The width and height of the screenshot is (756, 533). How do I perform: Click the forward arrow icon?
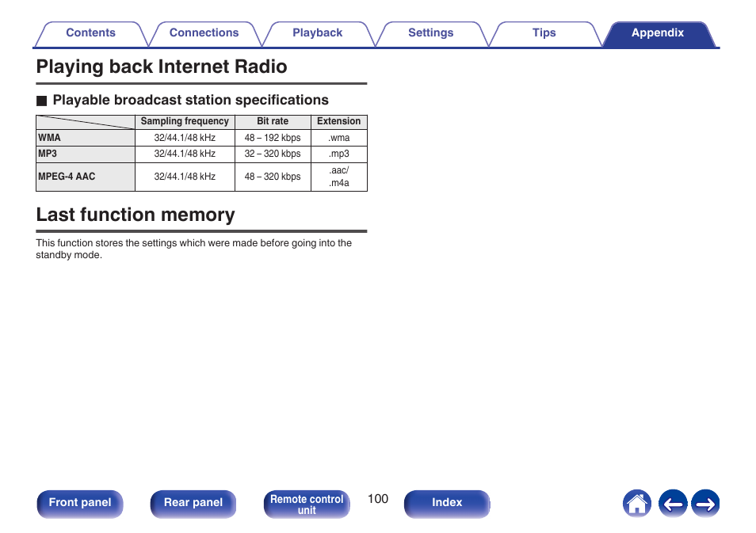point(705,504)
